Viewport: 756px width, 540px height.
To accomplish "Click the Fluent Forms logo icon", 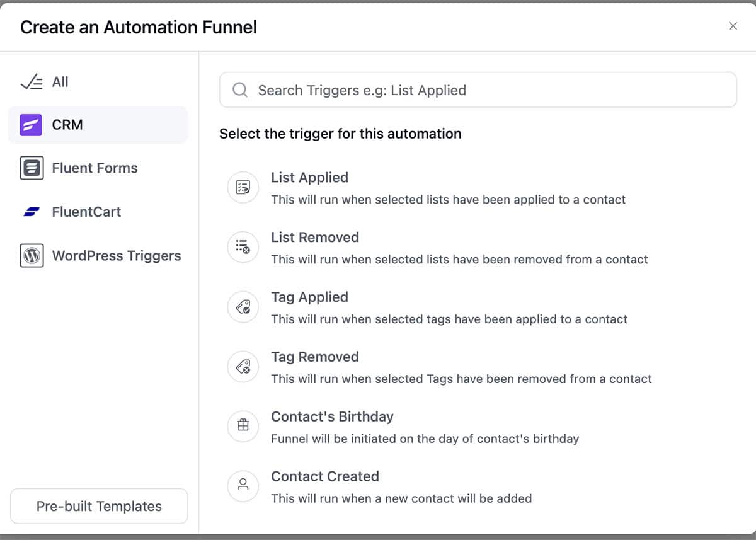I will [31, 168].
